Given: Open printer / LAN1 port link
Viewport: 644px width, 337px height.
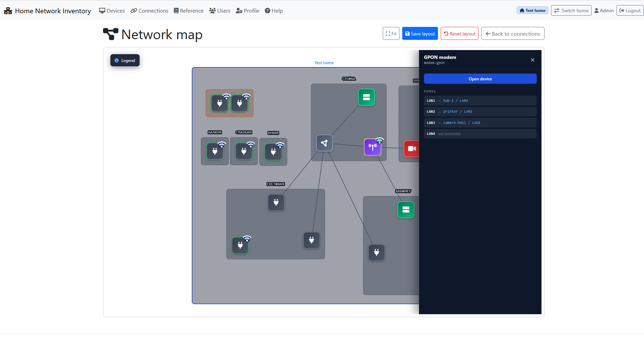Looking at the screenshot, I should point(458,111).
